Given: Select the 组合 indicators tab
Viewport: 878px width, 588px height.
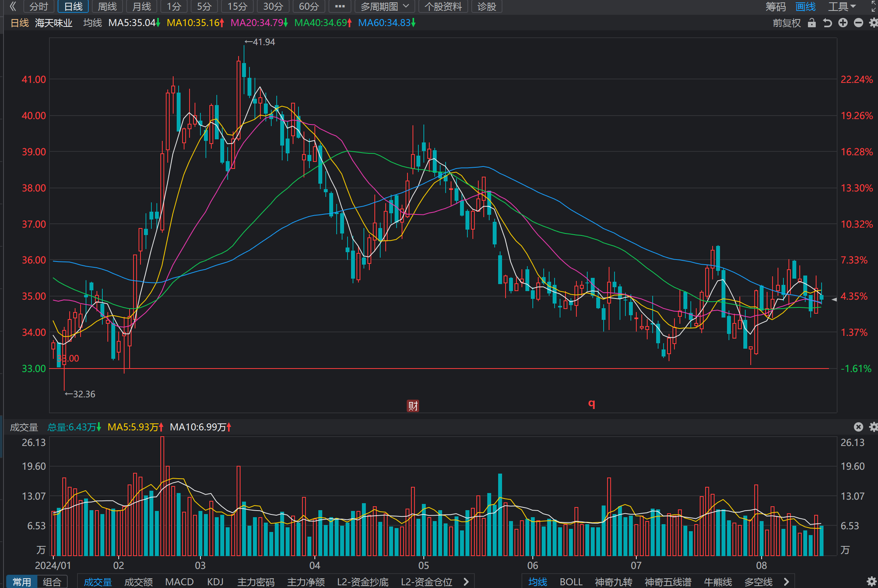Looking at the screenshot, I should [52, 582].
